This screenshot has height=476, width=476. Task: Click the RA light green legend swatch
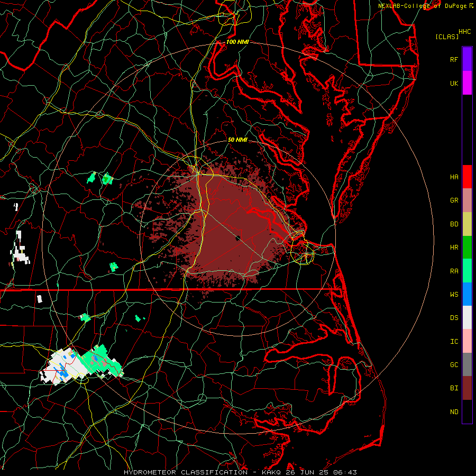467,271
